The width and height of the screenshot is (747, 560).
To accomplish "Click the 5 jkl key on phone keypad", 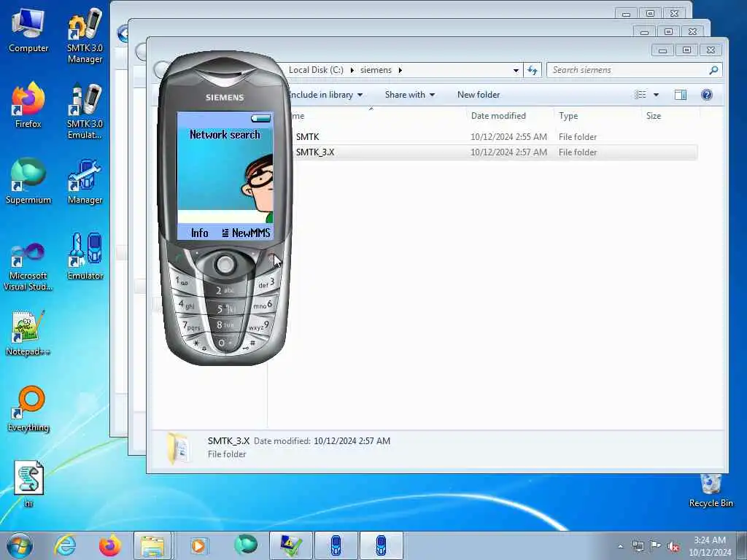I will pyautogui.click(x=225, y=309).
